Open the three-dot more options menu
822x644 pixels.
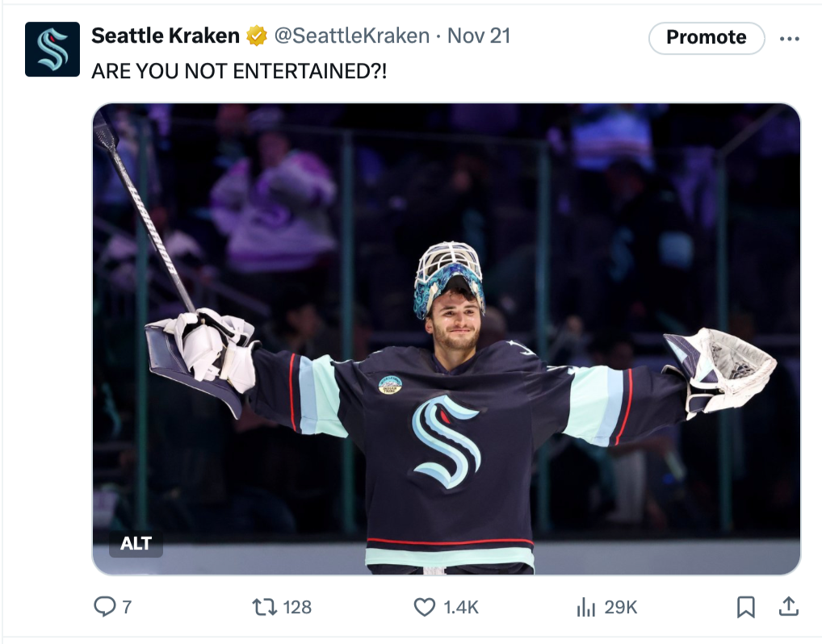point(789,38)
